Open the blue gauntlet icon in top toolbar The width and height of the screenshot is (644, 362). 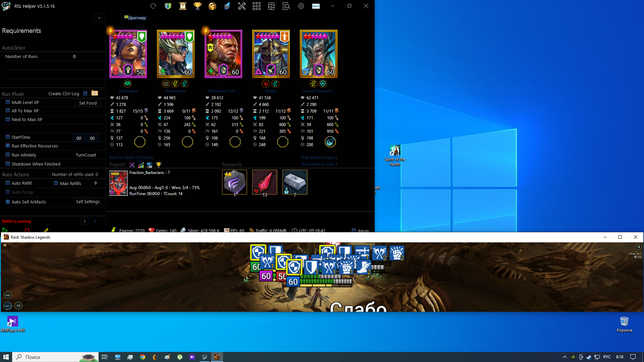(x=227, y=6)
